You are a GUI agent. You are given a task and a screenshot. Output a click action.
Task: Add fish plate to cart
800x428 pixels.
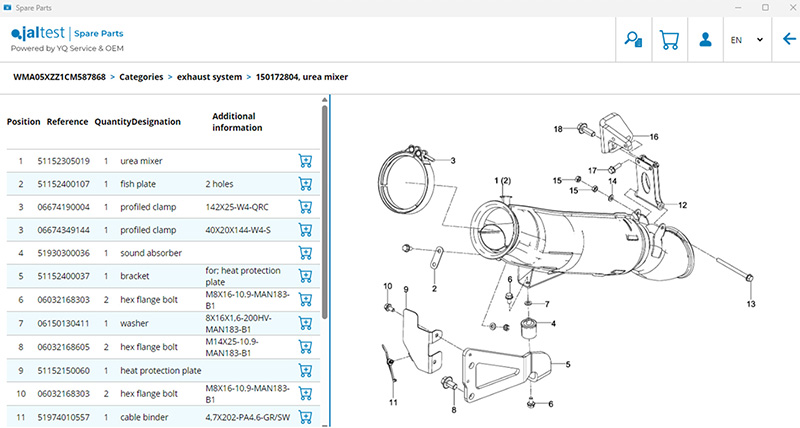304,184
